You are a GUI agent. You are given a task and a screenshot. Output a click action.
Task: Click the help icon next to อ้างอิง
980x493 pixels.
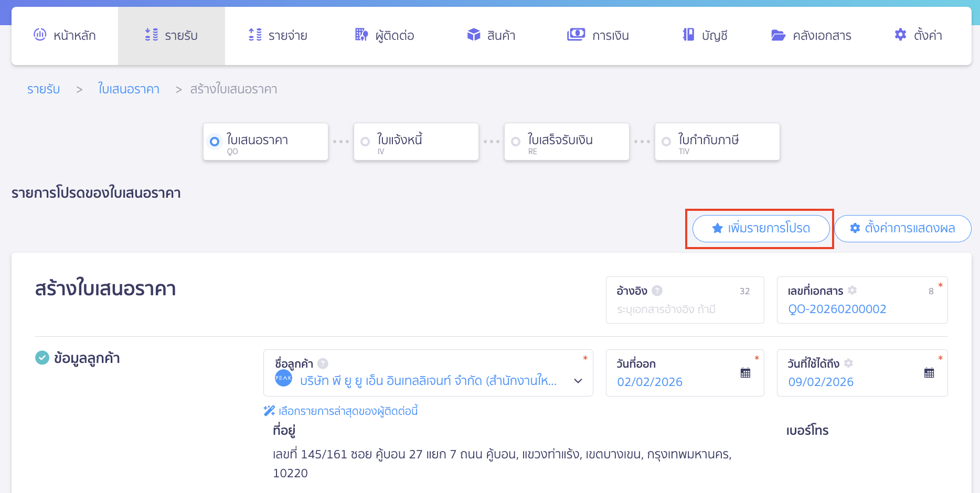coord(657,291)
